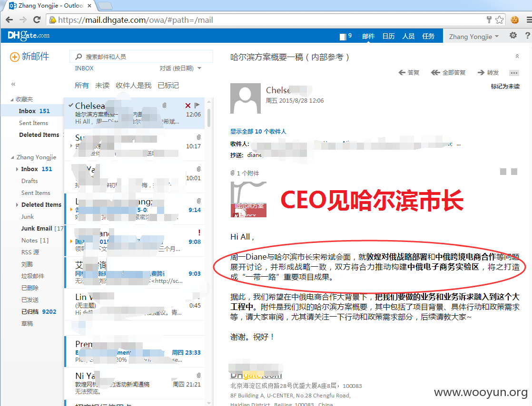
Task: Open the RSS 源 folder
Action: pos(30,252)
